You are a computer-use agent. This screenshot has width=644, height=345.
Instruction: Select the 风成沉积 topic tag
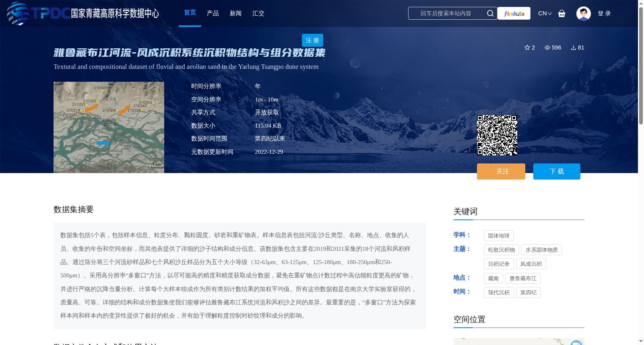tap(531, 264)
